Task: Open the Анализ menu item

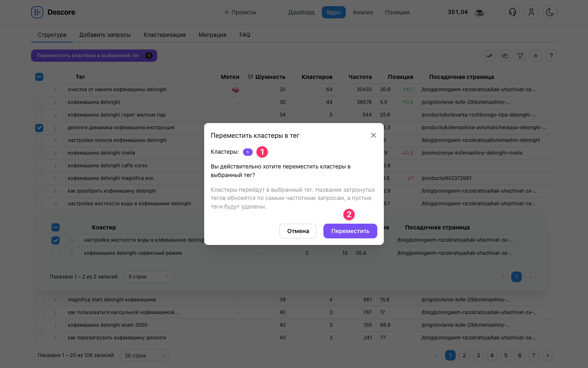Action: (x=363, y=12)
